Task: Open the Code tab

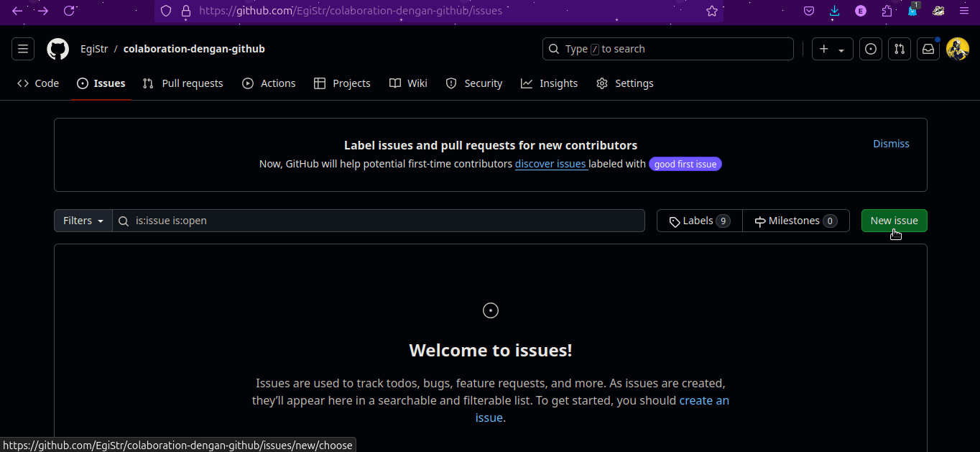Action: coord(38,83)
